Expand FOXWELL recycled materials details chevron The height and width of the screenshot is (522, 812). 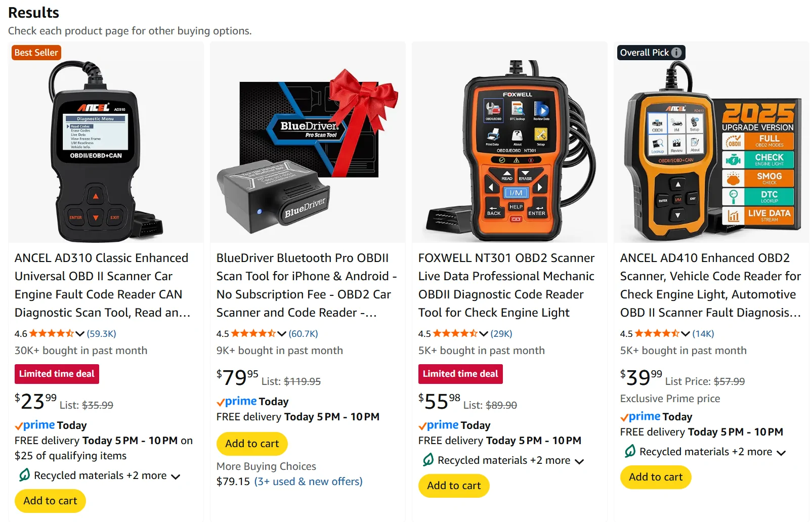[x=580, y=461]
